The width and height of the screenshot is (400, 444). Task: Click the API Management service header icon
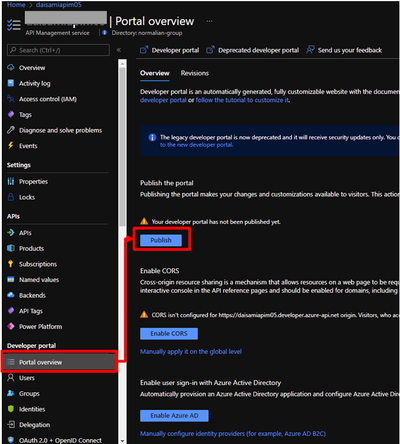(x=14, y=25)
